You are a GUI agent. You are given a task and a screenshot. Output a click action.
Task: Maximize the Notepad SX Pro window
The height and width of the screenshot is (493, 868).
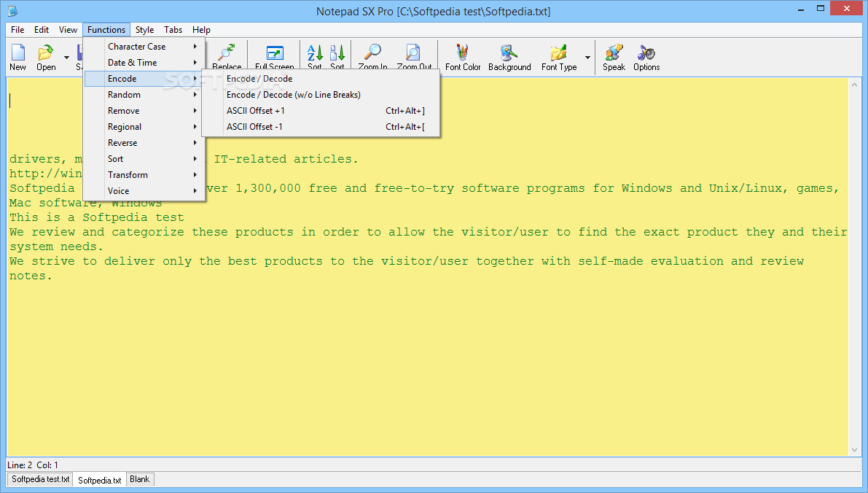click(821, 9)
